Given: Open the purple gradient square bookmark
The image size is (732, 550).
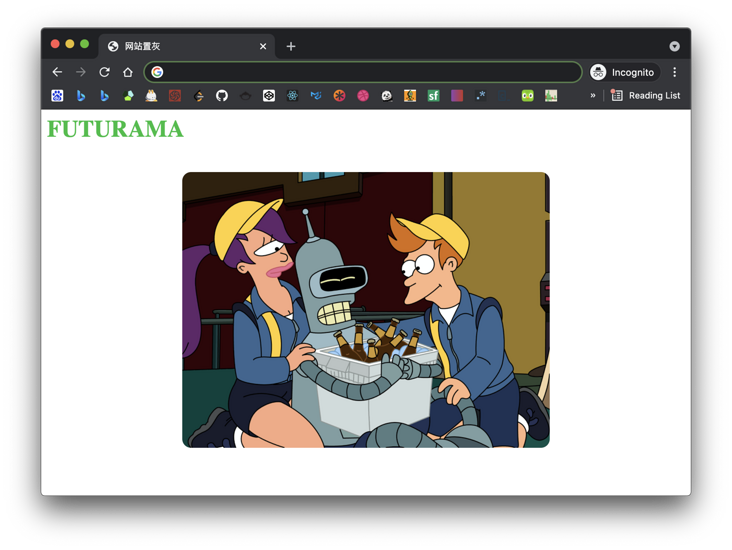Looking at the screenshot, I should pos(457,96).
